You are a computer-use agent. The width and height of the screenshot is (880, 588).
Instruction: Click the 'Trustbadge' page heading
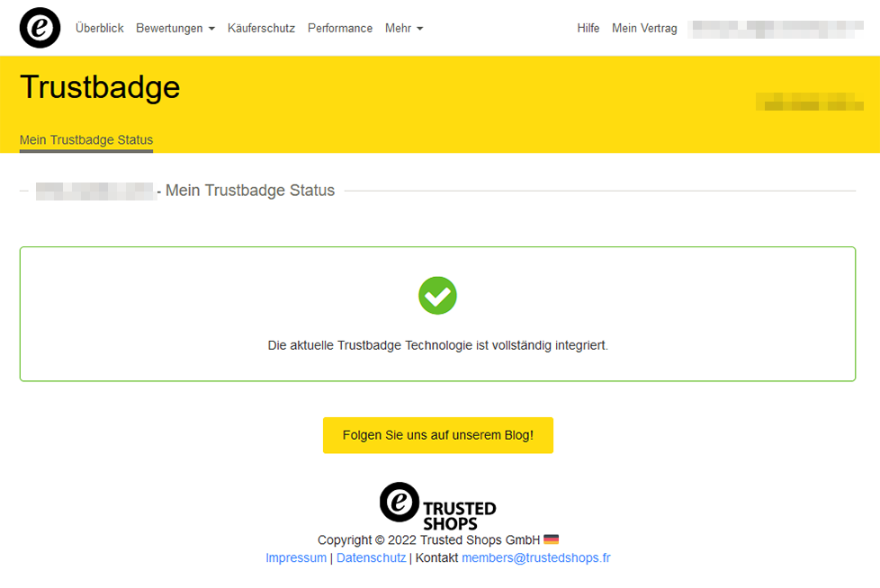100,87
